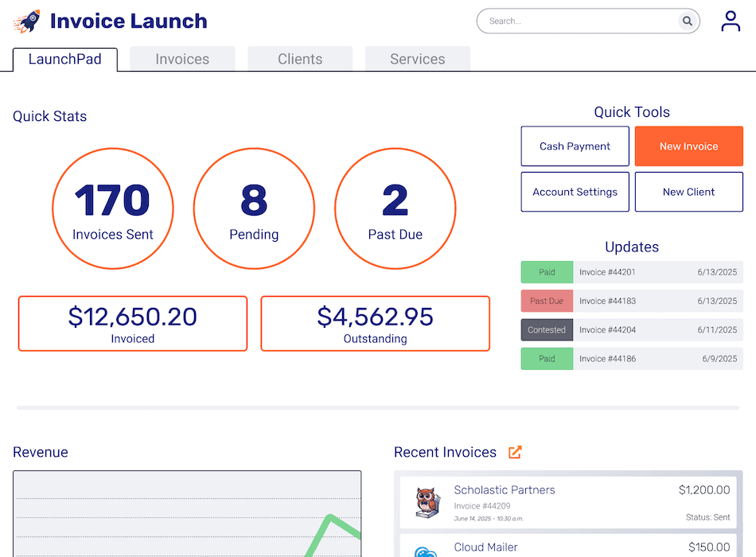Click the June 14, 2025 timestamp
Screen dimensions: 756x557
coord(489,519)
